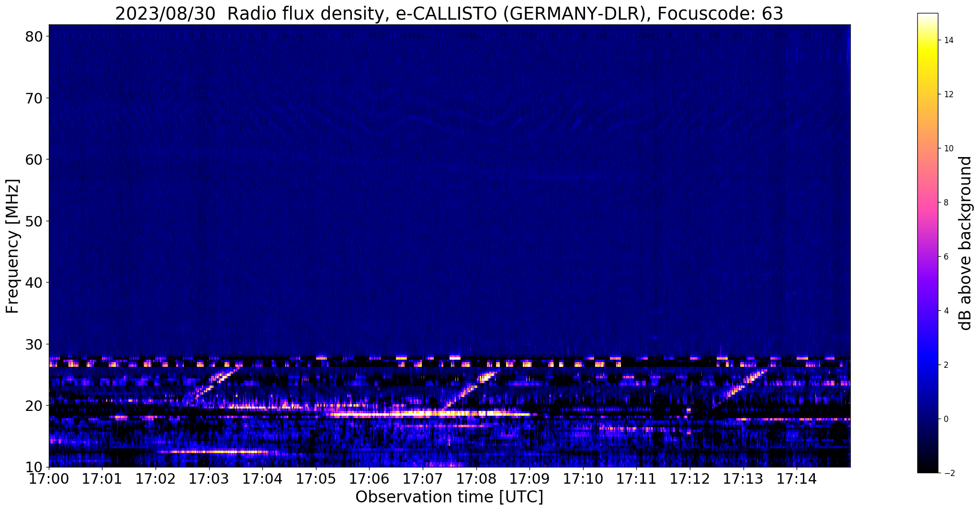Screen dimensions: 980x511
Task: Click the 'dB above background' colorbar label
Action: pos(966,243)
